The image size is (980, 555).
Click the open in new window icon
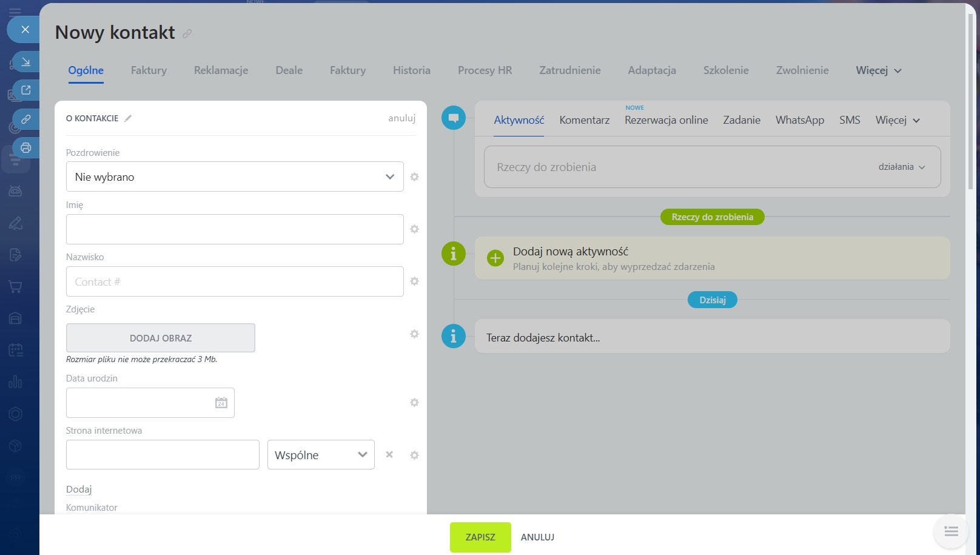(25, 90)
